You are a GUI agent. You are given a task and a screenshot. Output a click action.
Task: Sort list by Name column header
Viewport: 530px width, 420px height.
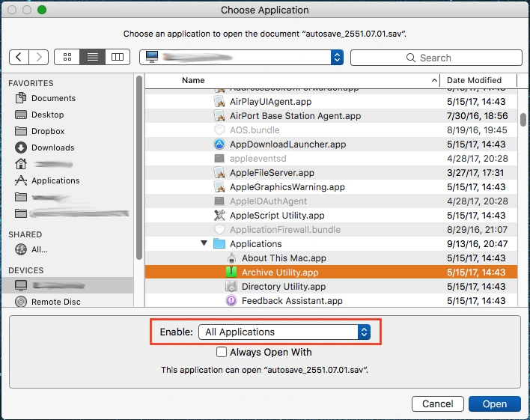(x=307, y=80)
